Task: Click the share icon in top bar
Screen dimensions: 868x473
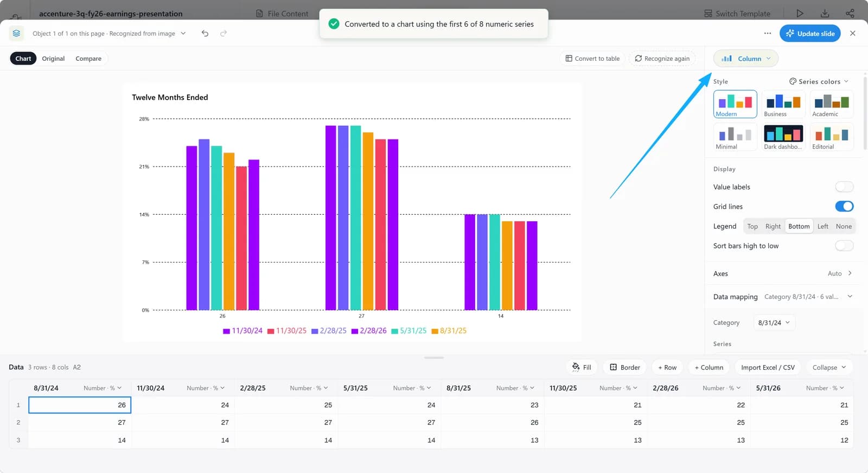Action: pyautogui.click(x=850, y=14)
